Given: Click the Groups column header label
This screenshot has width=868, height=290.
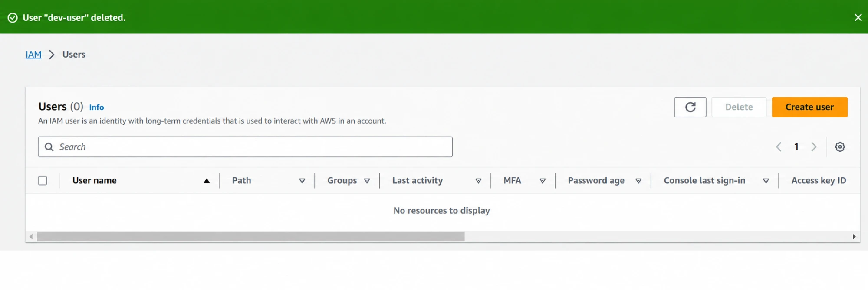Looking at the screenshot, I should coord(342,181).
